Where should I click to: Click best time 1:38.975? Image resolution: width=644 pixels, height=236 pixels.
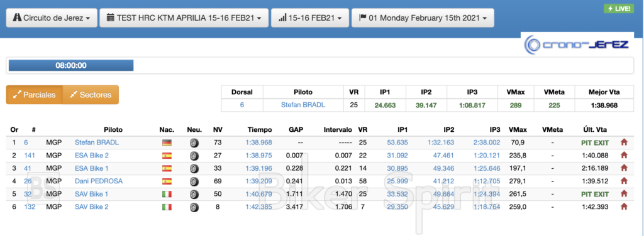coord(258,155)
